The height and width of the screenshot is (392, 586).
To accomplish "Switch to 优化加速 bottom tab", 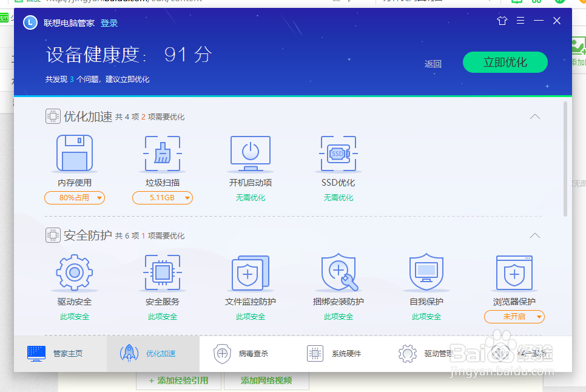I will [153, 354].
